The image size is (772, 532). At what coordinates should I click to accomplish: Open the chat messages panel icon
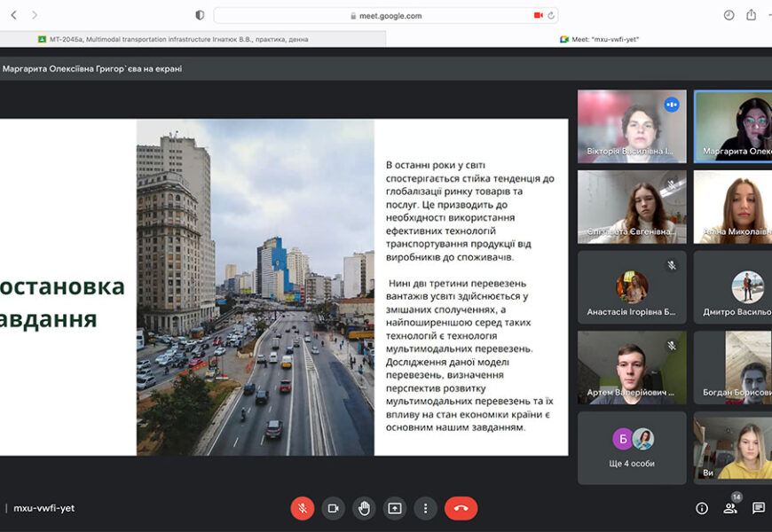(759, 508)
